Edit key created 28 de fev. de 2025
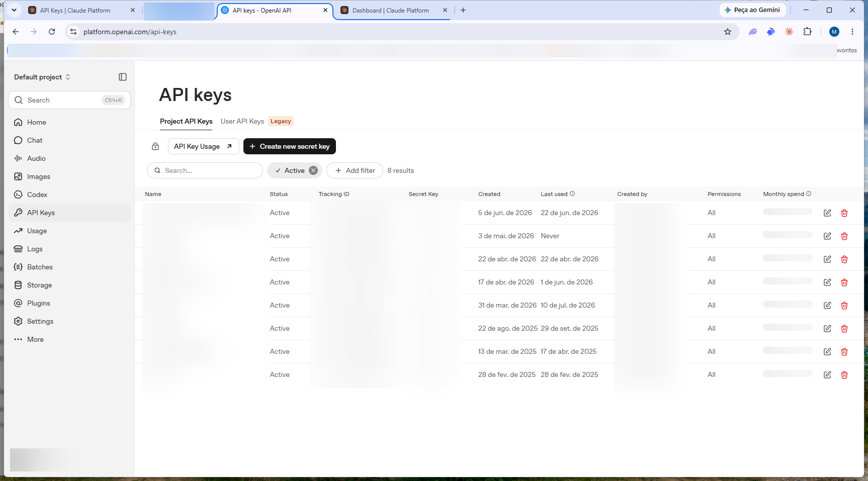This screenshot has height=481, width=868. 827,374
